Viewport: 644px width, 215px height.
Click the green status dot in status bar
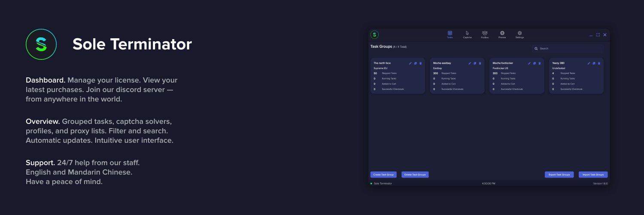click(x=371, y=184)
